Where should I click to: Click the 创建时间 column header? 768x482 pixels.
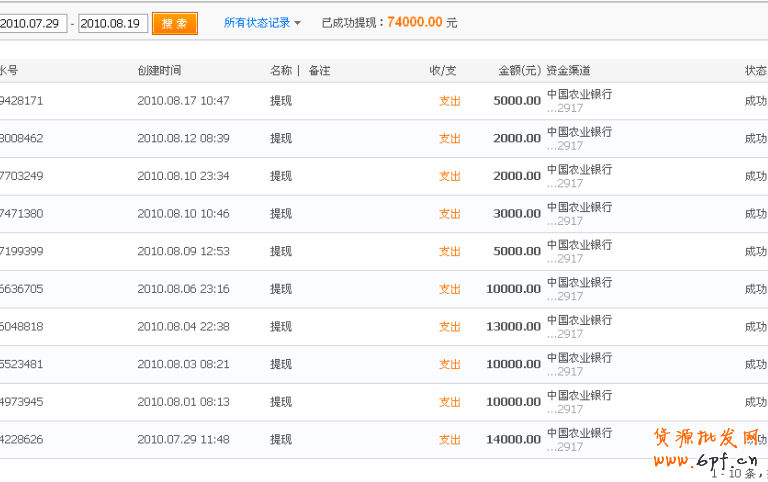159,71
